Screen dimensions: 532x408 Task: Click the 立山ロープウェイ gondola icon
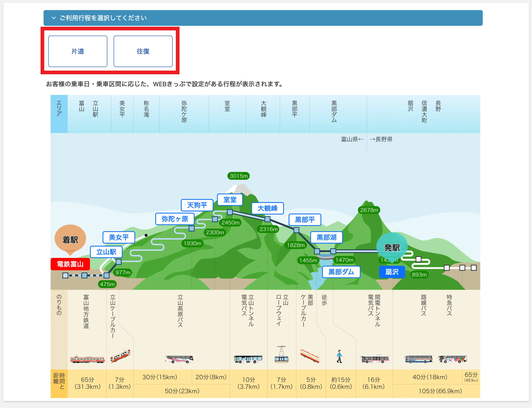[x=281, y=355]
